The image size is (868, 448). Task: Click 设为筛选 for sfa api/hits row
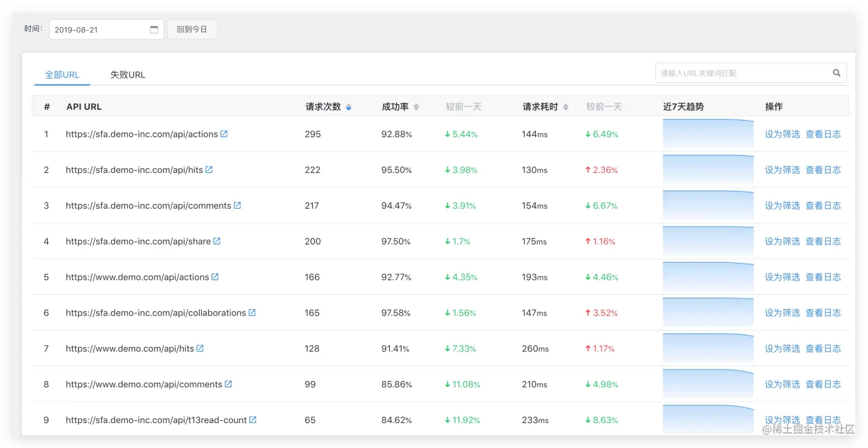(x=782, y=170)
